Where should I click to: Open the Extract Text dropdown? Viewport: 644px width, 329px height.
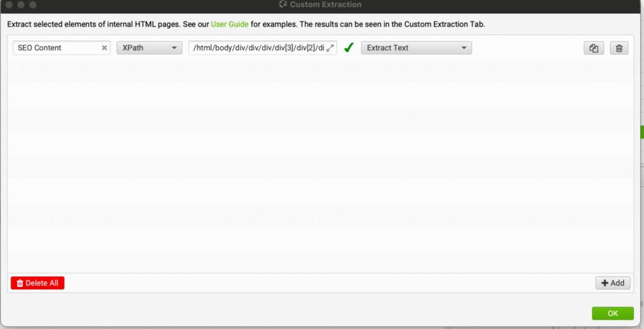(416, 48)
